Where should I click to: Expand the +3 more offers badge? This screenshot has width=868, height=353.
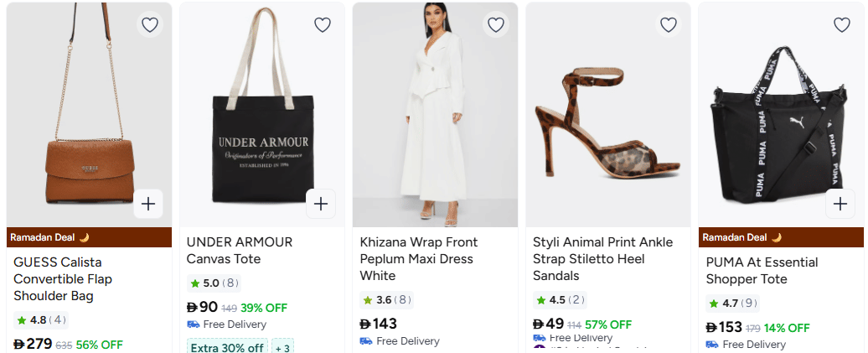click(x=283, y=347)
